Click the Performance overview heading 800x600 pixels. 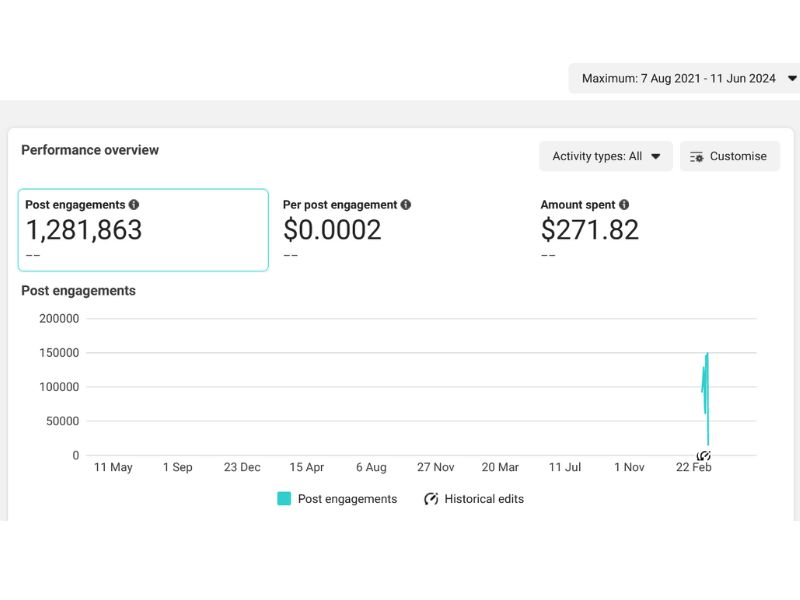90,150
